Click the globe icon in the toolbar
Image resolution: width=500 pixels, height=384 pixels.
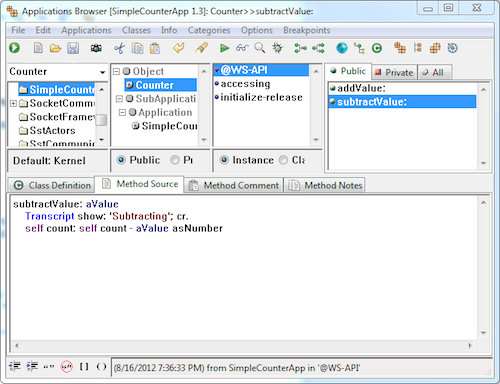click(342, 48)
